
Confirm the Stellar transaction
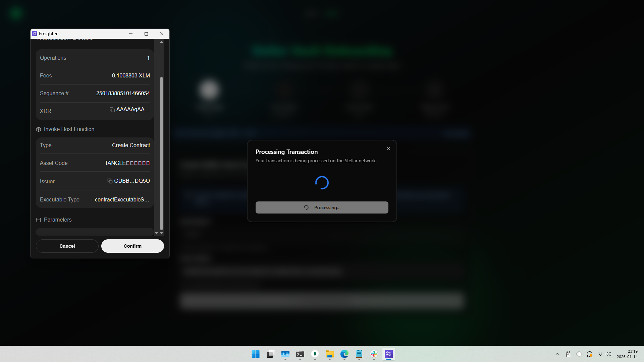tap(132, 246)
